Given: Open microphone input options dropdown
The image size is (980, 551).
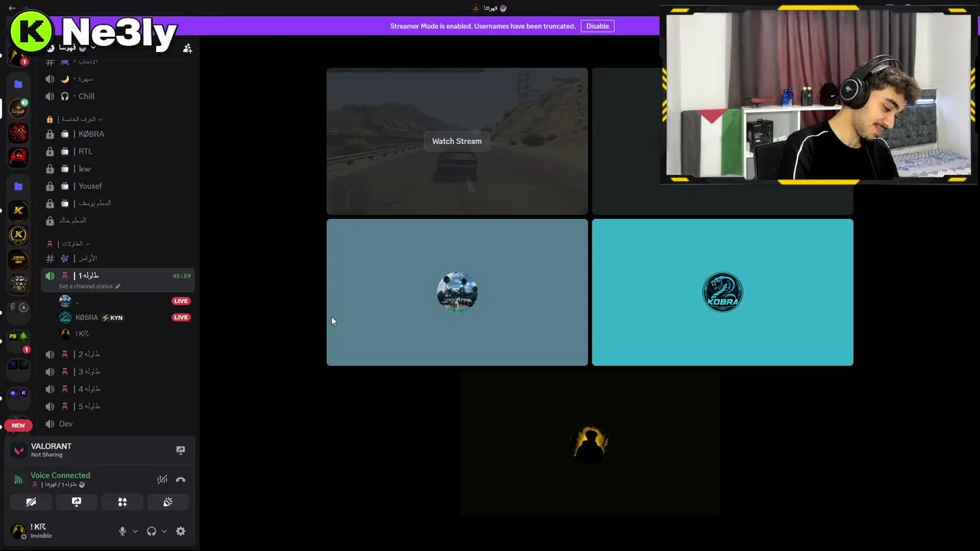Looking at the screenshot, I should pyautogui.click(x=136, y=531).
